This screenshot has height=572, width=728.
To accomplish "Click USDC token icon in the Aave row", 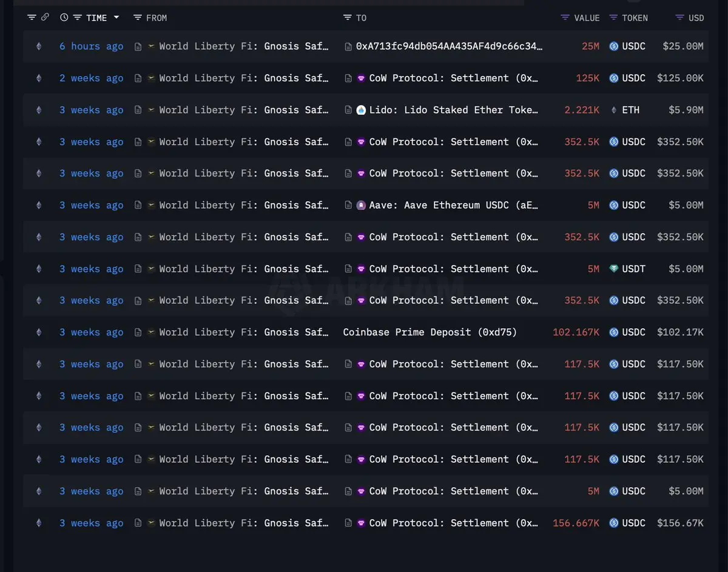I will (613, 205).
